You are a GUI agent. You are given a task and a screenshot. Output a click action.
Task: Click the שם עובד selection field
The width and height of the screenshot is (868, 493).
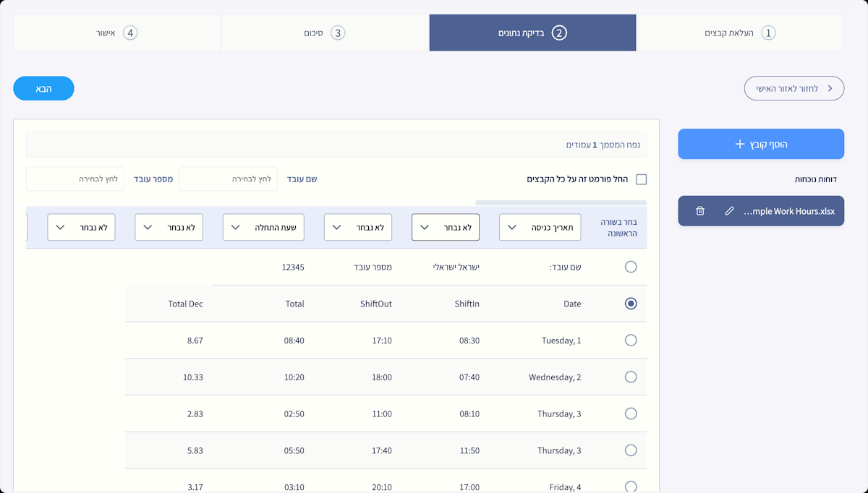point(228,179)
